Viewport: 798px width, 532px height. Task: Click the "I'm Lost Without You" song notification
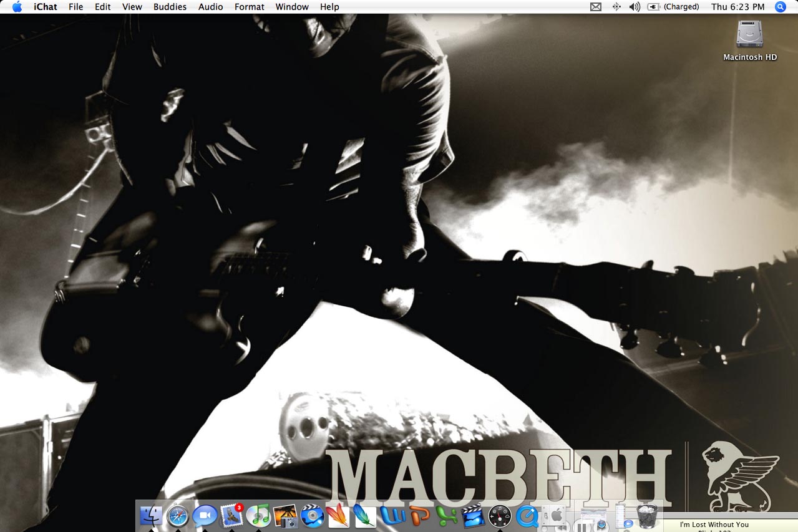(x=714, y=525)
